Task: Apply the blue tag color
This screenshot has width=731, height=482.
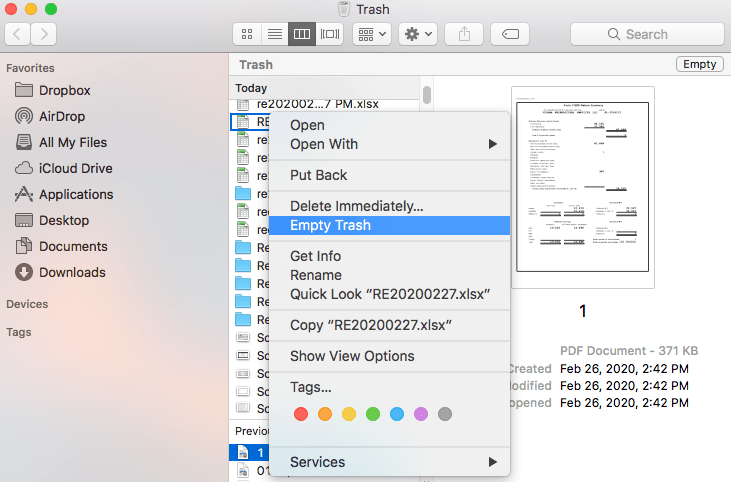Action: click(397, 414)
